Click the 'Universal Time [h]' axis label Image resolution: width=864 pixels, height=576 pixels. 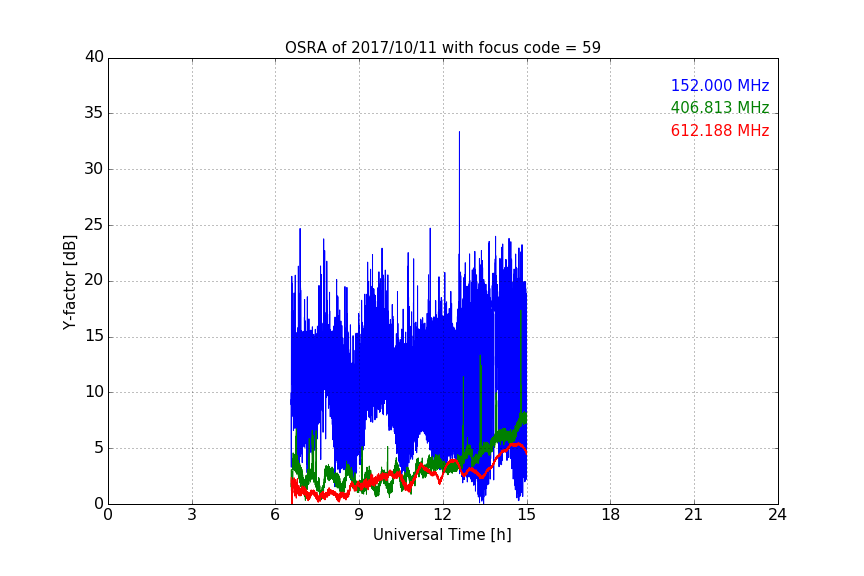coord(442,535)
